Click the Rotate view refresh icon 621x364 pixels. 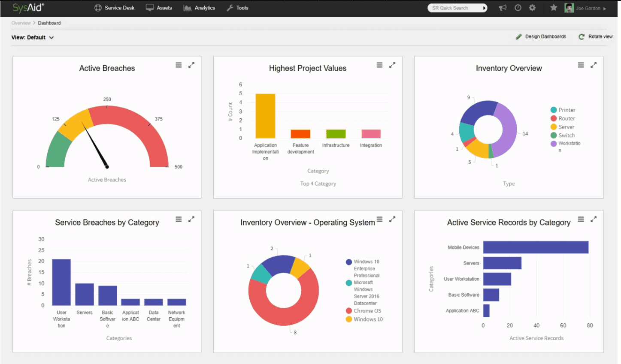582,37
